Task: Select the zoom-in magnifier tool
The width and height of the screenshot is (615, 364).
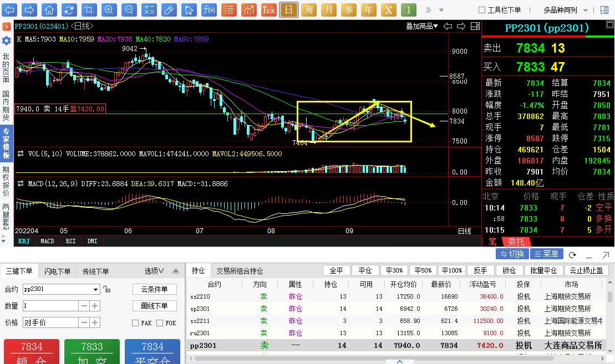Action: (x=109, y=10)
